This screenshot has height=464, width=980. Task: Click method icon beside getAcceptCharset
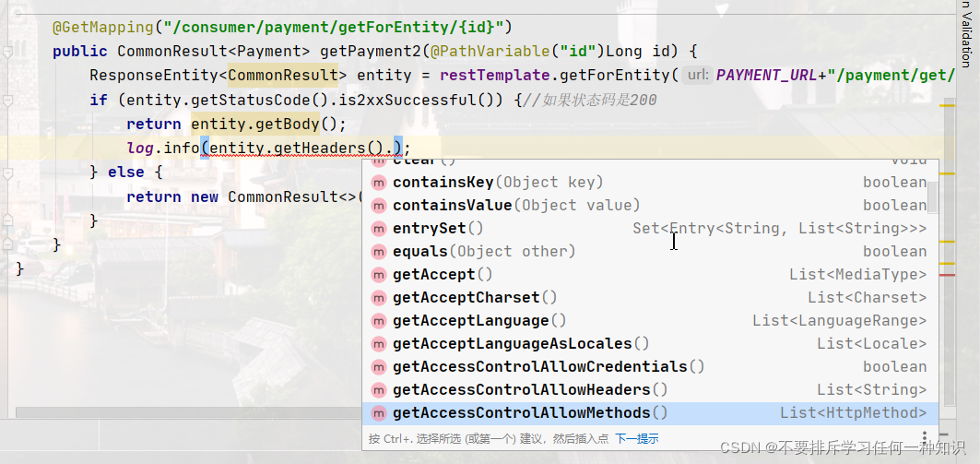(x=379, y=298)
